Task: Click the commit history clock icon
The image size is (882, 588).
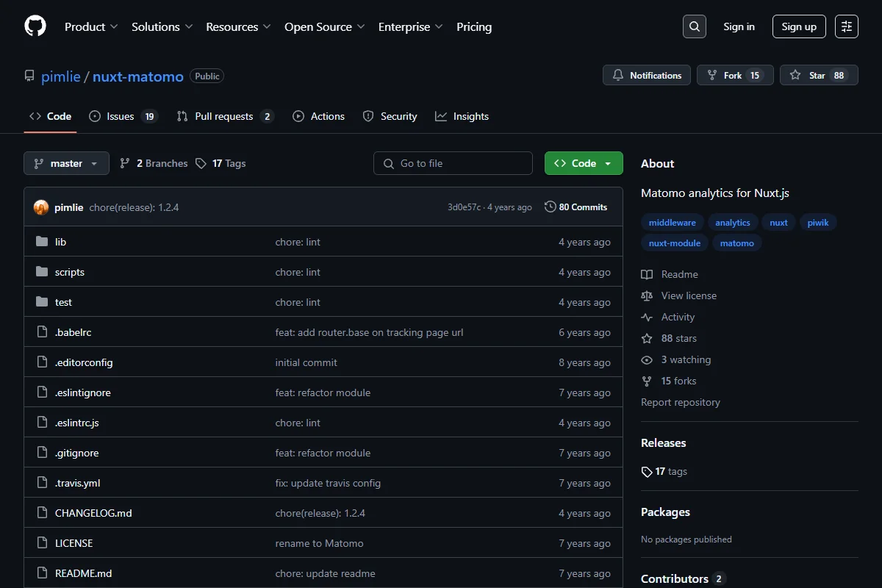Action: coord(550,207)
